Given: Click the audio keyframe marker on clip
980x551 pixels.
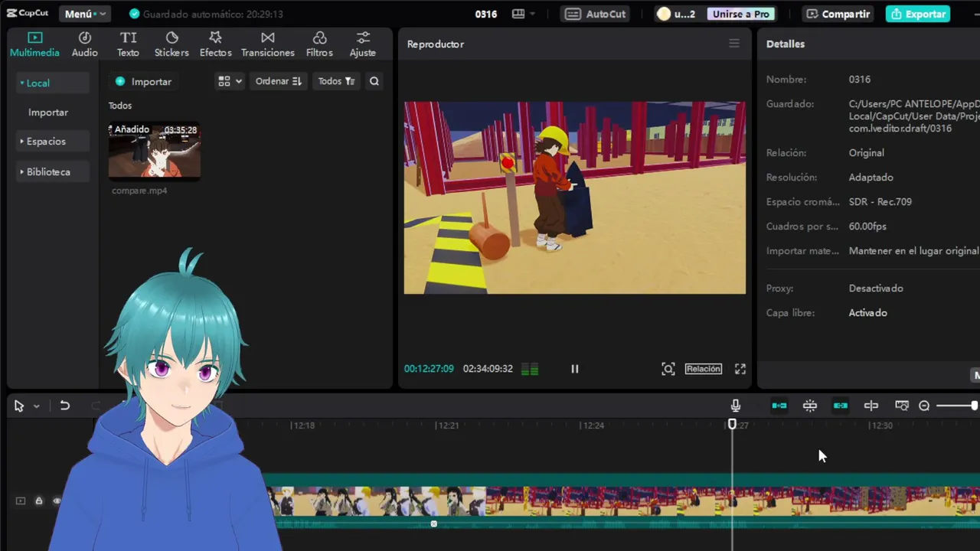Looking at the screenshot, I should 433,523.
